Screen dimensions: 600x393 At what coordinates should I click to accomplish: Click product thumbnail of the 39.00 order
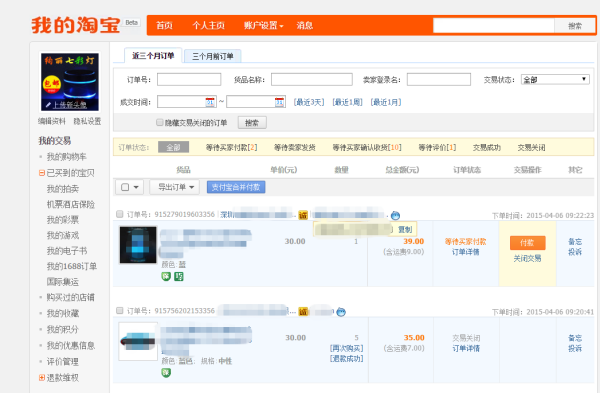pos(138,245)
